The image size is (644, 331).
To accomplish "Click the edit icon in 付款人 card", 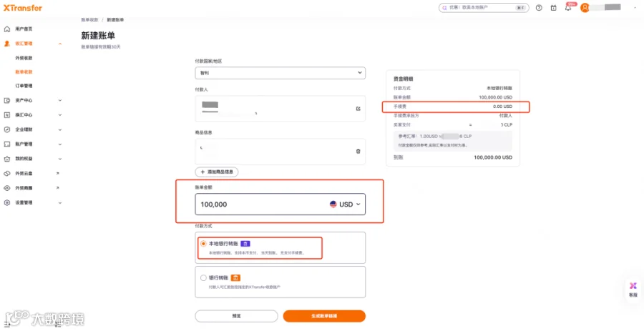I will [358, 109].
